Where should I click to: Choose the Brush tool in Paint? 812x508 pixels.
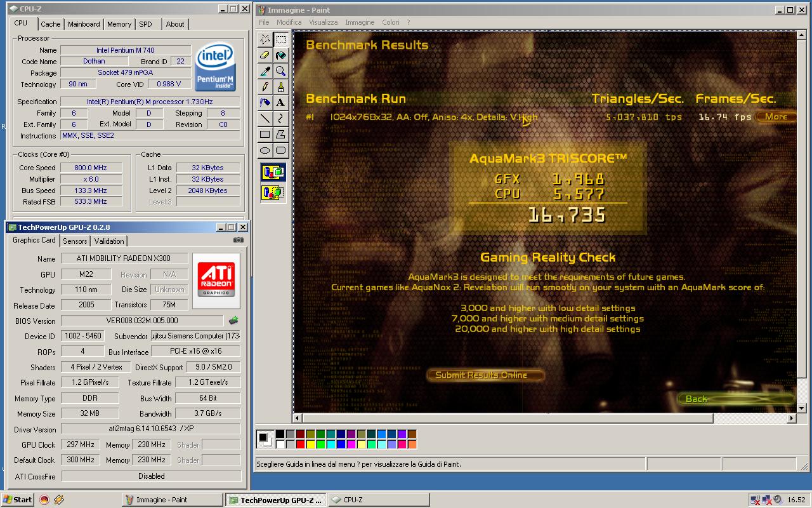(x=281, y=87)
